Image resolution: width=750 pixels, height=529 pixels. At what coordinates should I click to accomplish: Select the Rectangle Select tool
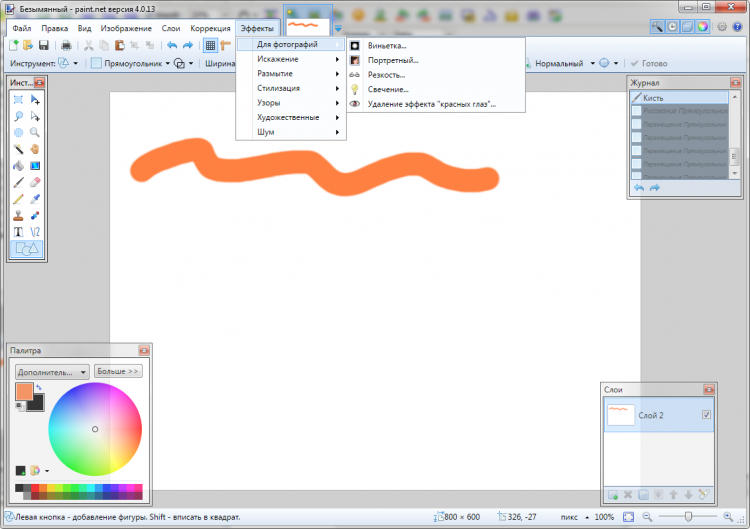coord(18,99)
